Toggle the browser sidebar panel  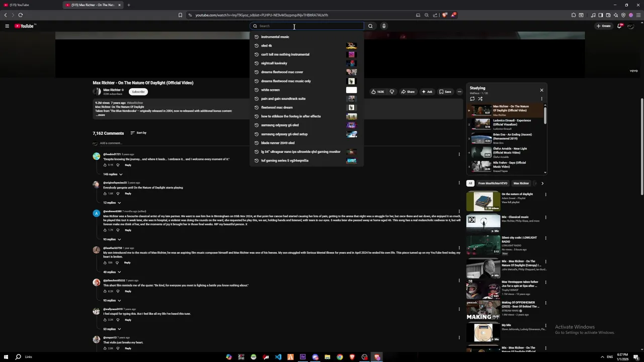pyautogui.click(x=601, y=15)
